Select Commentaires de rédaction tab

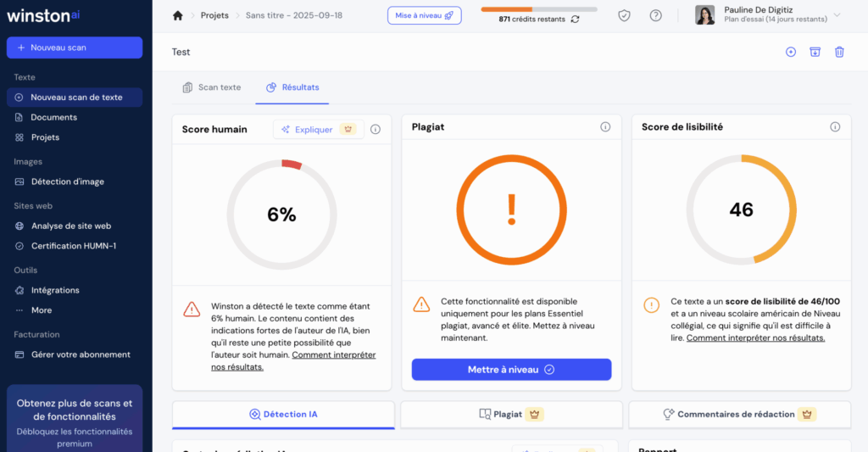point(739,415)
